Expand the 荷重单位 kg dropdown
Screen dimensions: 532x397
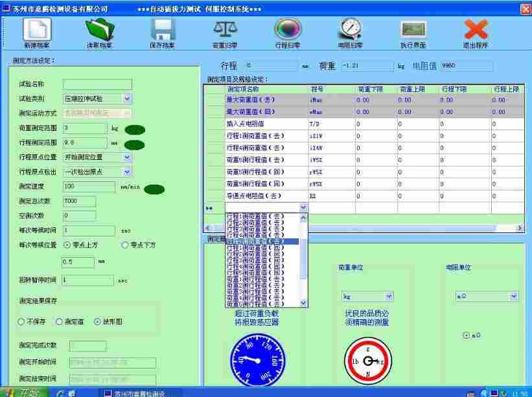[x=389, y=297]
